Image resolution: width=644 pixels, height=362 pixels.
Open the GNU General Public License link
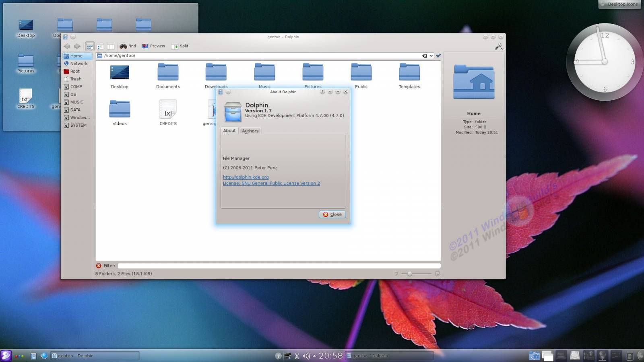tap(271, 183)
